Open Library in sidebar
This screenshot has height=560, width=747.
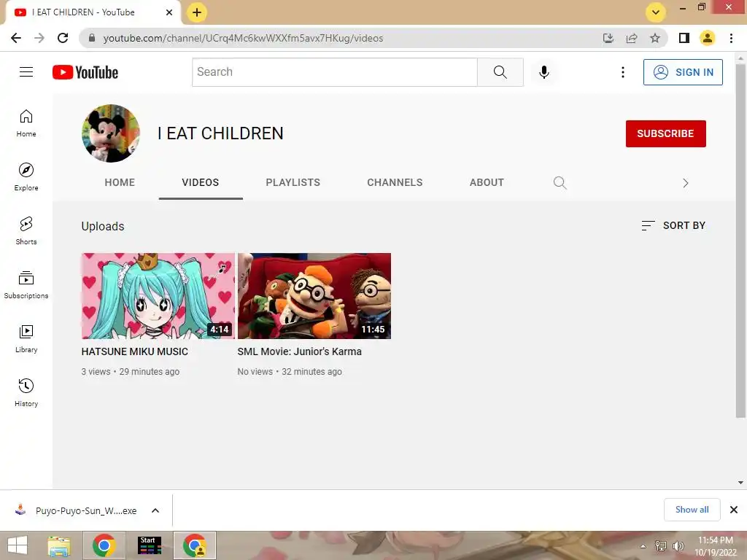coord(26,338)
